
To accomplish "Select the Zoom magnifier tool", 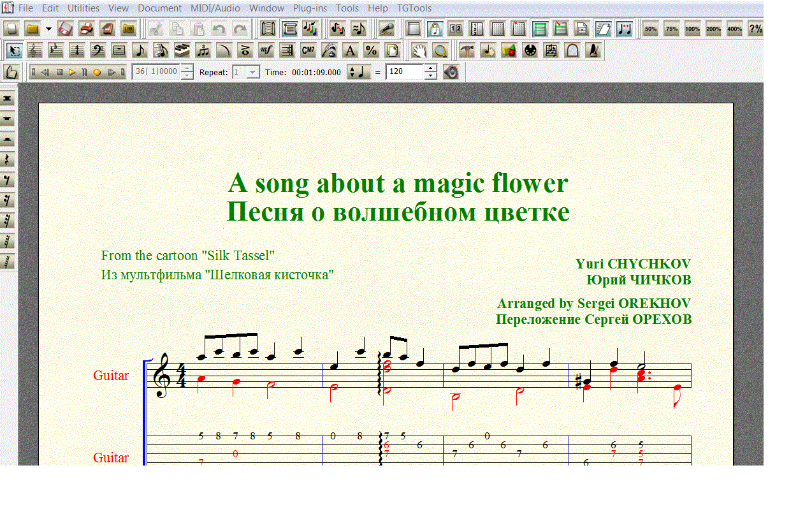I will pyautogui.click(x=440, y=50).
